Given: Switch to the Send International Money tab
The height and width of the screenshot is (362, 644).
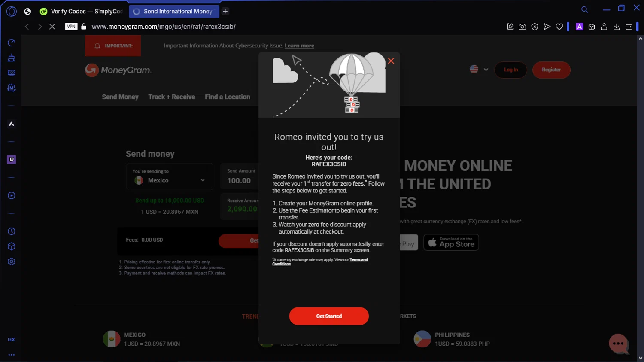Looking at the screenshot, I should (174, 12).
